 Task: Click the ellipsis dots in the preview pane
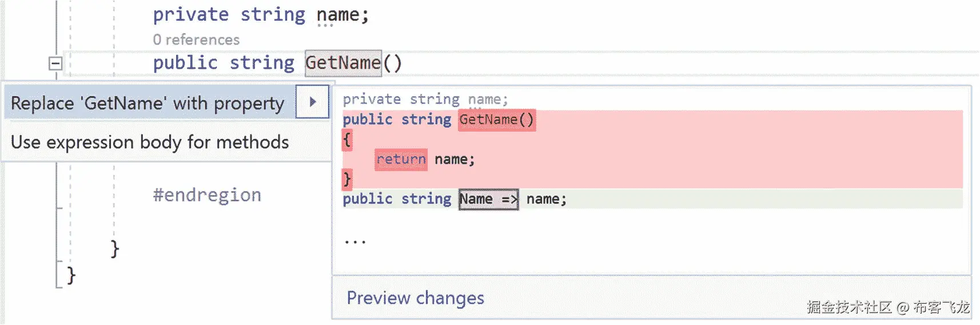click(355, 241)
